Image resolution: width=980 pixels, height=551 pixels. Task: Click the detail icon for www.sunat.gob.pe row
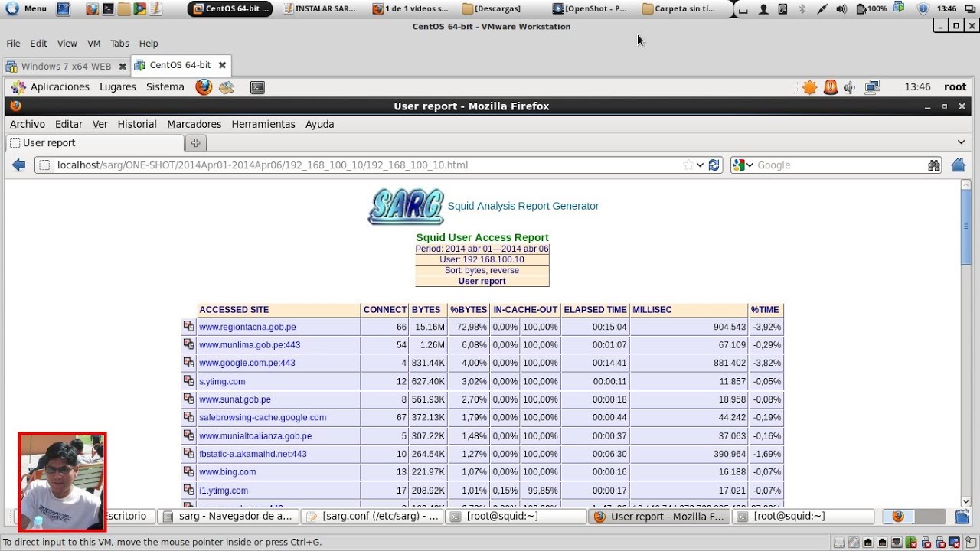pyautogui.click(x=188, y=399)
